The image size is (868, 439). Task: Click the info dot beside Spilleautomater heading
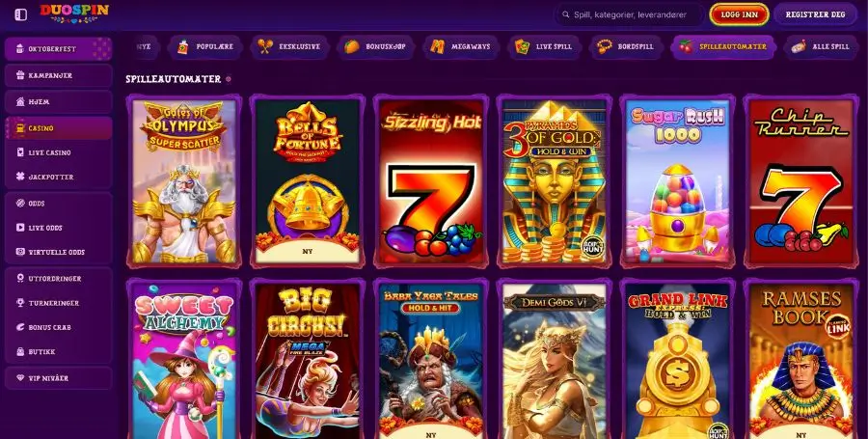point(228,79)
